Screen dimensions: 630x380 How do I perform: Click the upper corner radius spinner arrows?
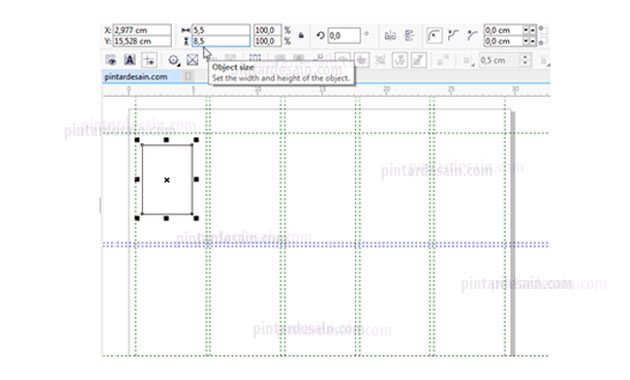tap(529, 30)
